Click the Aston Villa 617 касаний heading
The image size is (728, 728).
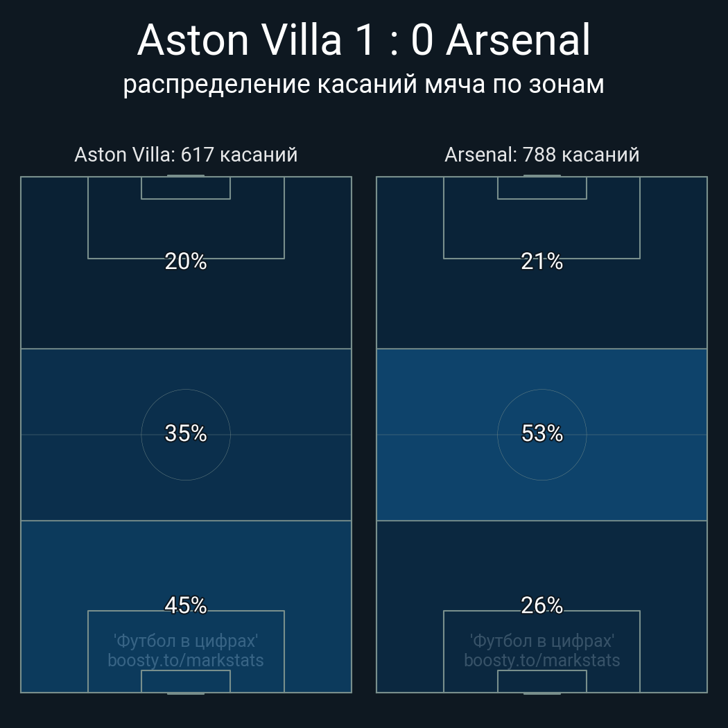point(186,154)
